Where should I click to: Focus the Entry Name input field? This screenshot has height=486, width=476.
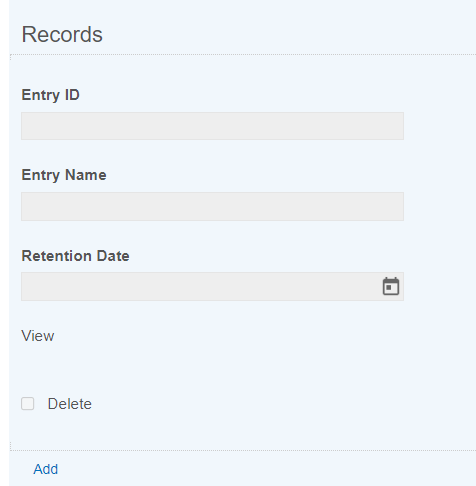(212, 206)
